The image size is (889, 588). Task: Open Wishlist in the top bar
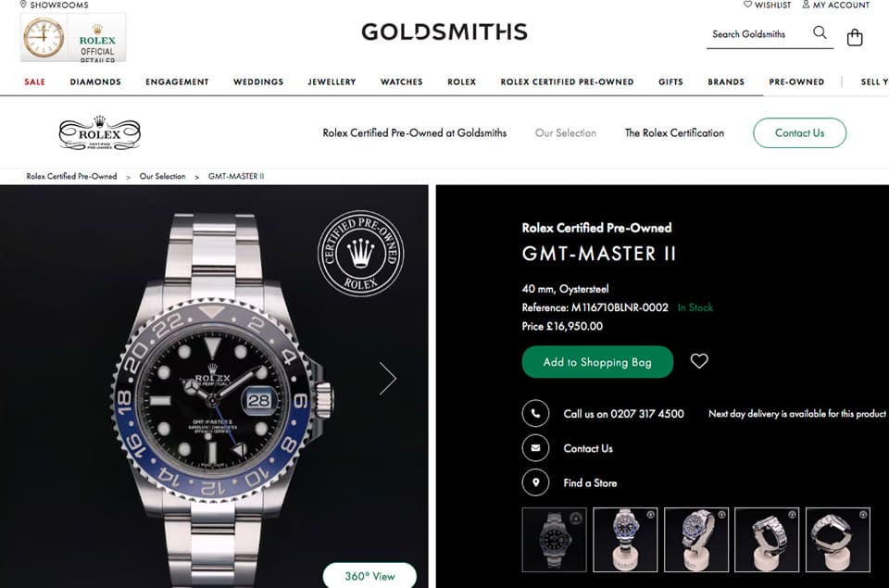pyautogui.click(x=767, y=5)
